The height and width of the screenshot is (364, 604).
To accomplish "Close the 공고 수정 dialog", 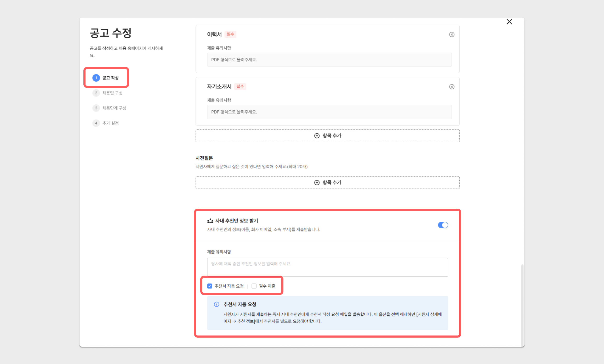I will click(x=509, y=22).
